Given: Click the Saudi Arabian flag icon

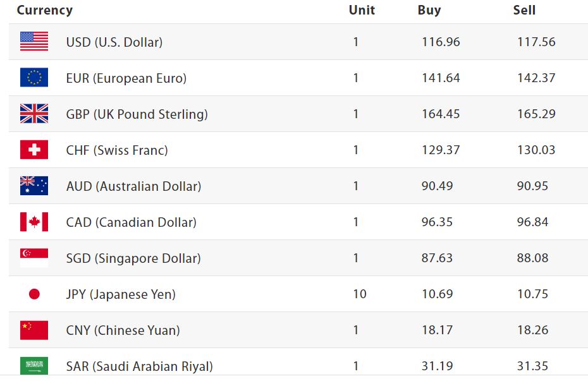Looking at the screenshot, I should [34, 365].
